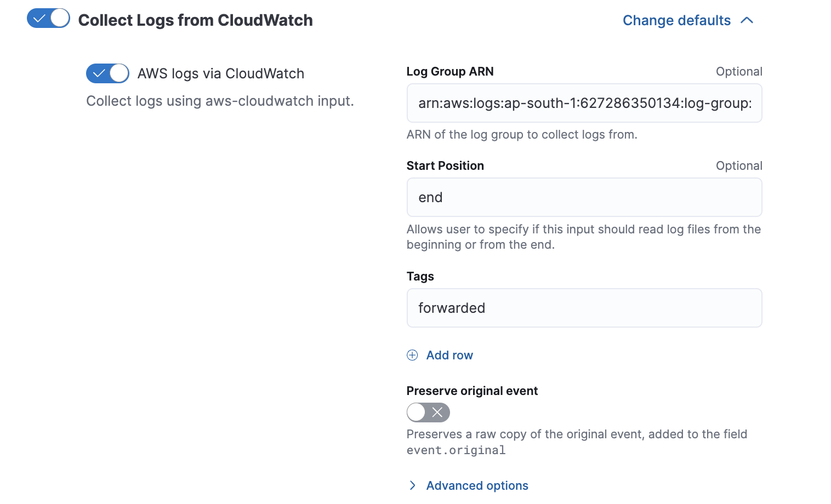Viewport: 831px width, 504px height.
Task: Click the Change defaults link
Action: click(676, 20)
